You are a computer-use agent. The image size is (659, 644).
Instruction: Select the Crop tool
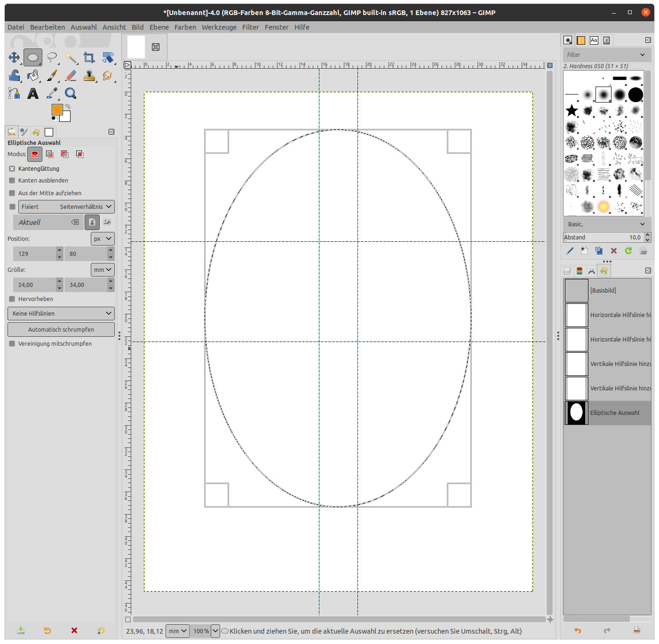tap(89, 57)
